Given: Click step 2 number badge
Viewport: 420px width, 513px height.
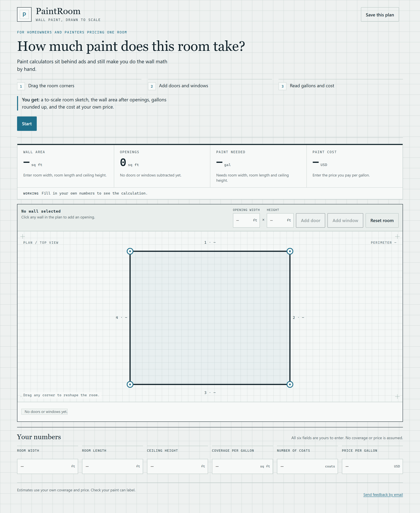Looking at the screenshot, I should 152,86.
